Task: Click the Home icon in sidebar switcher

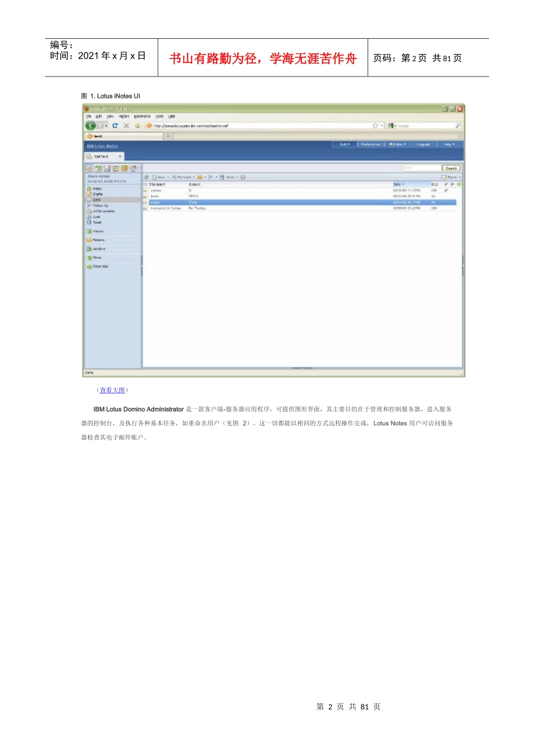Action: [x=133, y=168]
